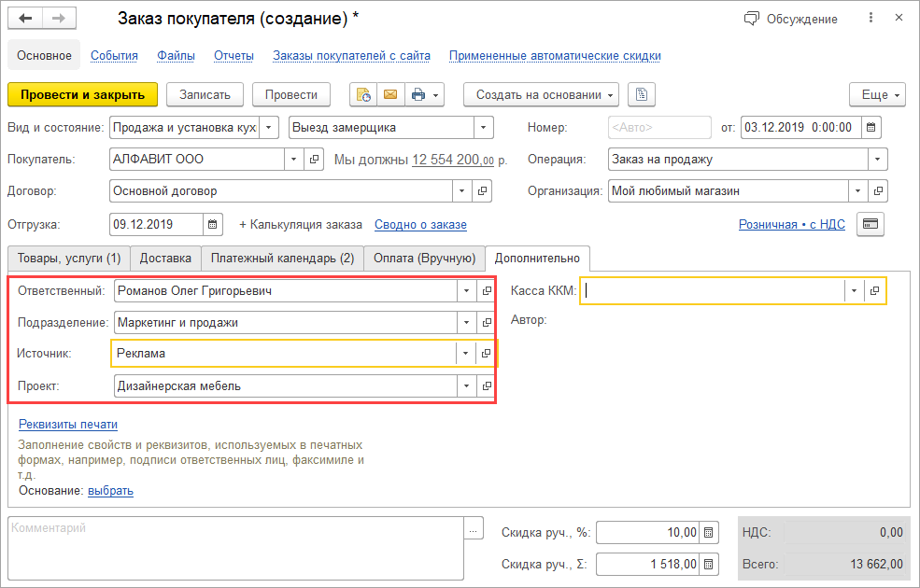This screenshot has height=588, width=920.
Task: Open calendar picker for Отгрузка date
Action: [212, 225]
